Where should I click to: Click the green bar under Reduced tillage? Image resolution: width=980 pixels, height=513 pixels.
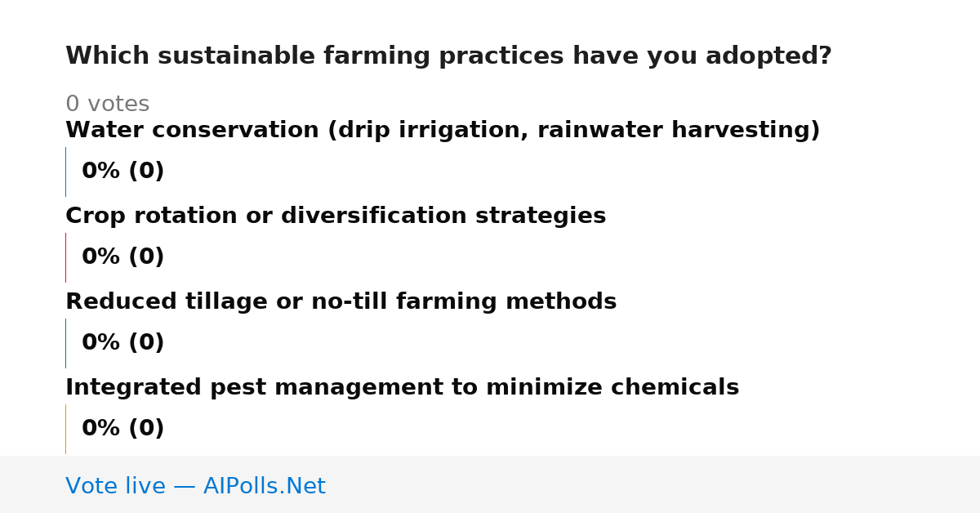point(65,343)
